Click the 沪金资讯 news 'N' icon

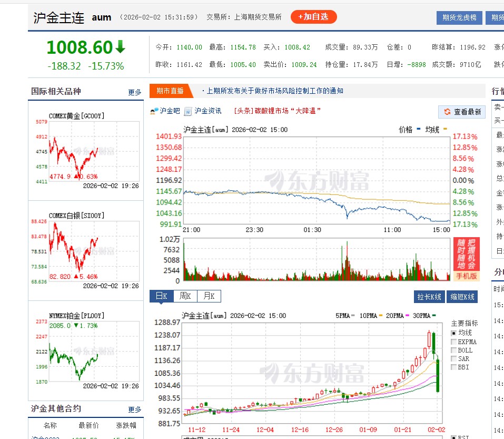point(188,111)
